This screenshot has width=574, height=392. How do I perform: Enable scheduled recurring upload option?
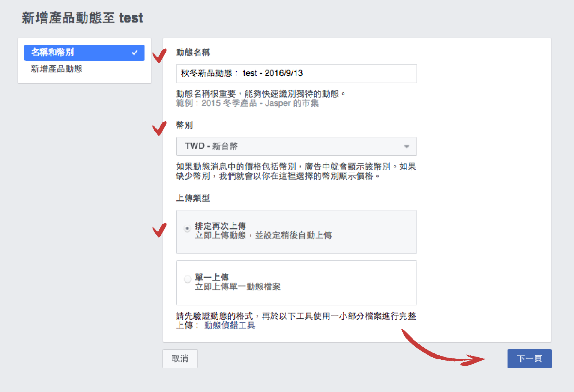(x=188, y=228)
